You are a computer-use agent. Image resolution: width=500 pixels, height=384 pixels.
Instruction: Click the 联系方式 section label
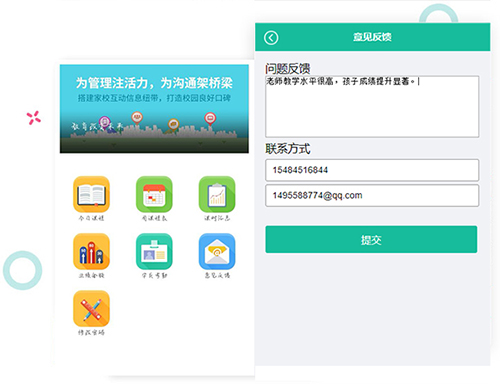tap(288, 149)
